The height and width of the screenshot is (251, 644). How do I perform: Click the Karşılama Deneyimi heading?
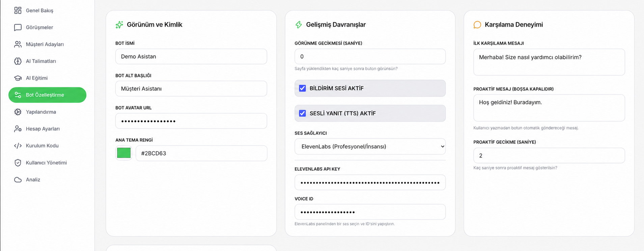coord(514,25)
